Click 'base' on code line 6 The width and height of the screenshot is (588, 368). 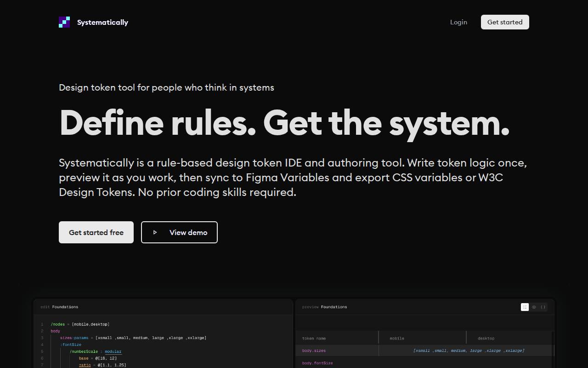point(84,358)
